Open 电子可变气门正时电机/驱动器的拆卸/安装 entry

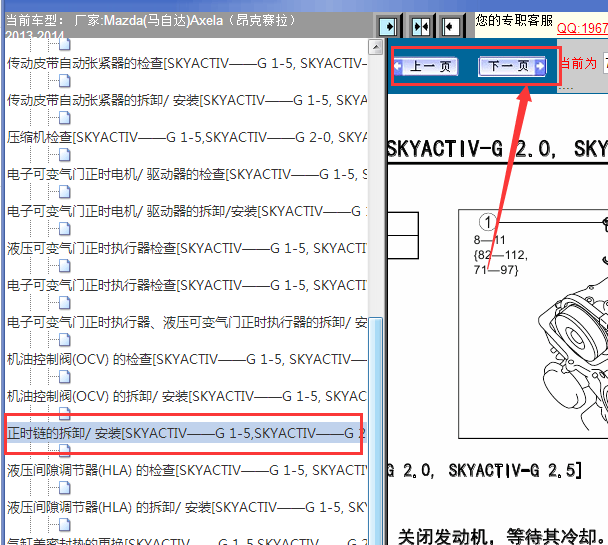(187, 211)
